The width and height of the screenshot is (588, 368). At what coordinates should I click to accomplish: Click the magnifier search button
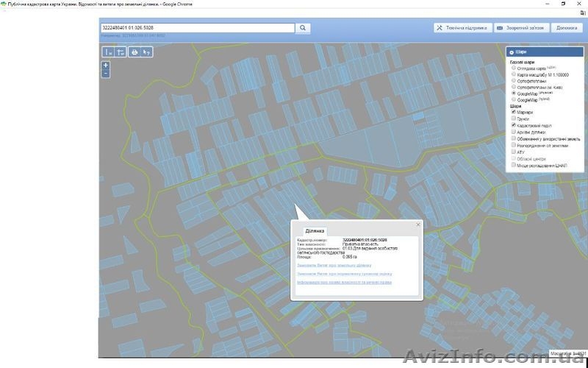point(304,28)
